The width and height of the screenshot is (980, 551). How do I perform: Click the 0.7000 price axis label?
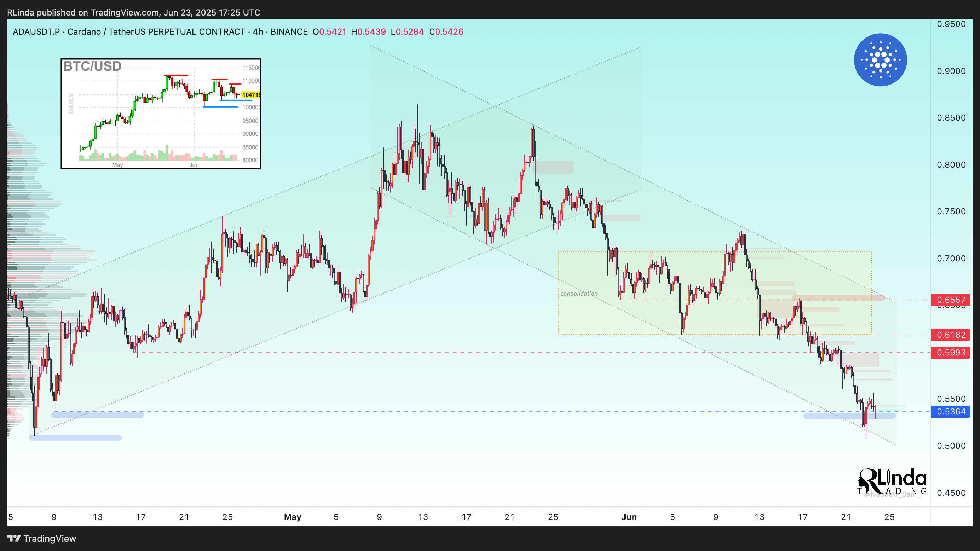(951, 259)
